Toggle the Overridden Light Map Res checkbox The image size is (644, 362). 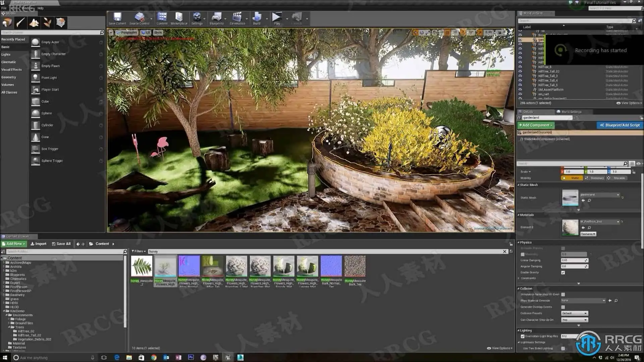tap(523, 336)
